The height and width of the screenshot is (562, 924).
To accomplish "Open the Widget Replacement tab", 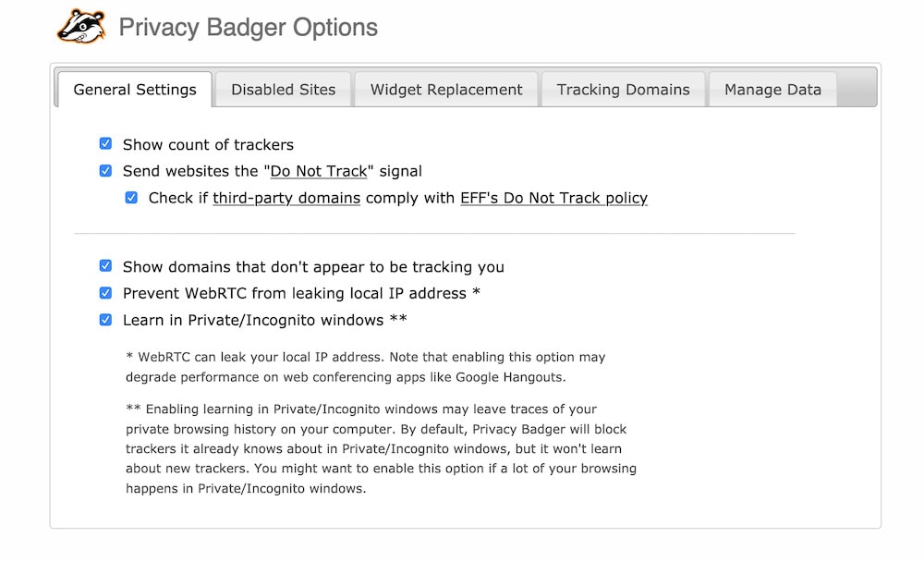I will 446,90.
